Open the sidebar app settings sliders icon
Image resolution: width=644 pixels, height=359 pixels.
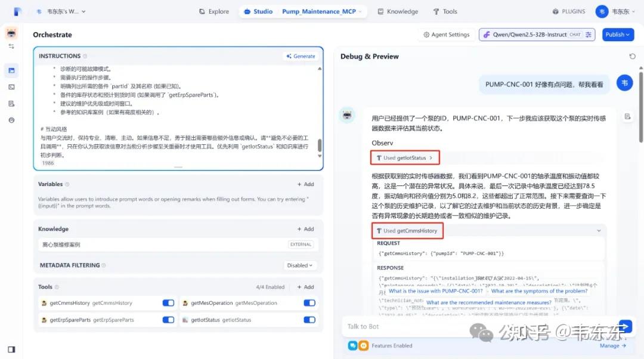11,47
